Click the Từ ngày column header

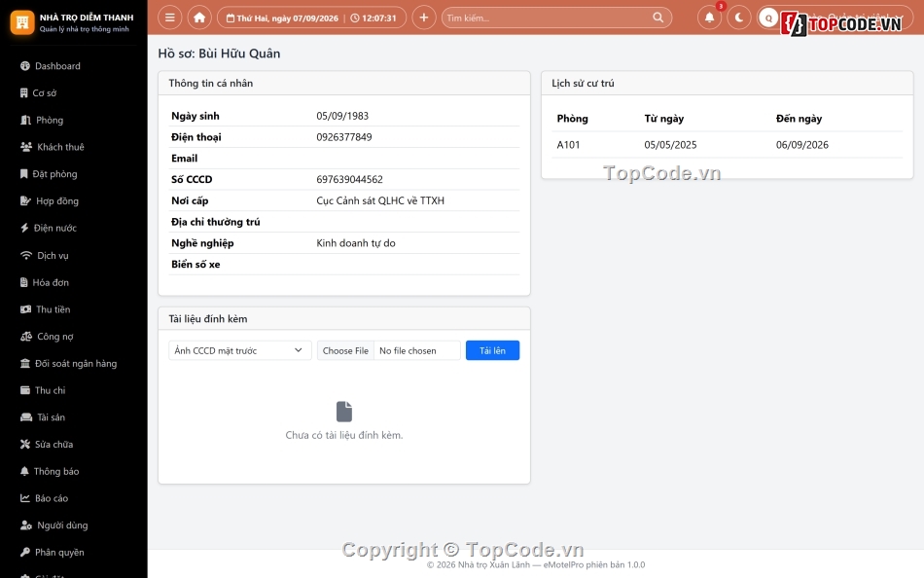664,118
